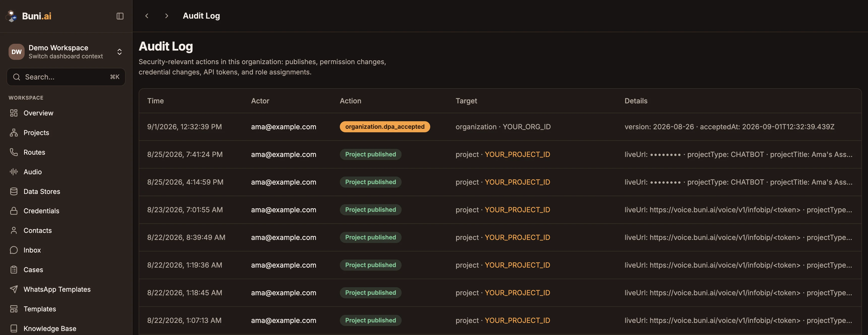Click the WhatsApp Templates send icon
Viewport: 868px width, 335px height.
coord(14,289)
